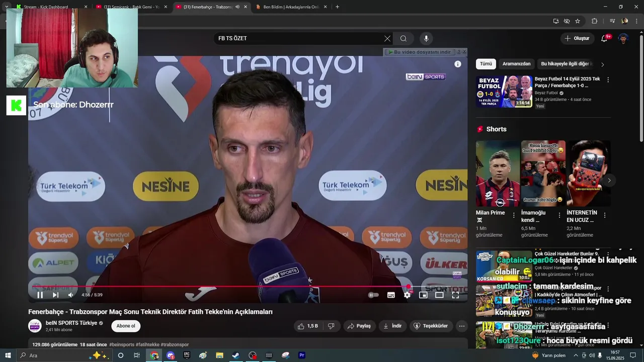Show next Shorts with the arrow
This screenshot has width=644, height=362.
(609, 180)
